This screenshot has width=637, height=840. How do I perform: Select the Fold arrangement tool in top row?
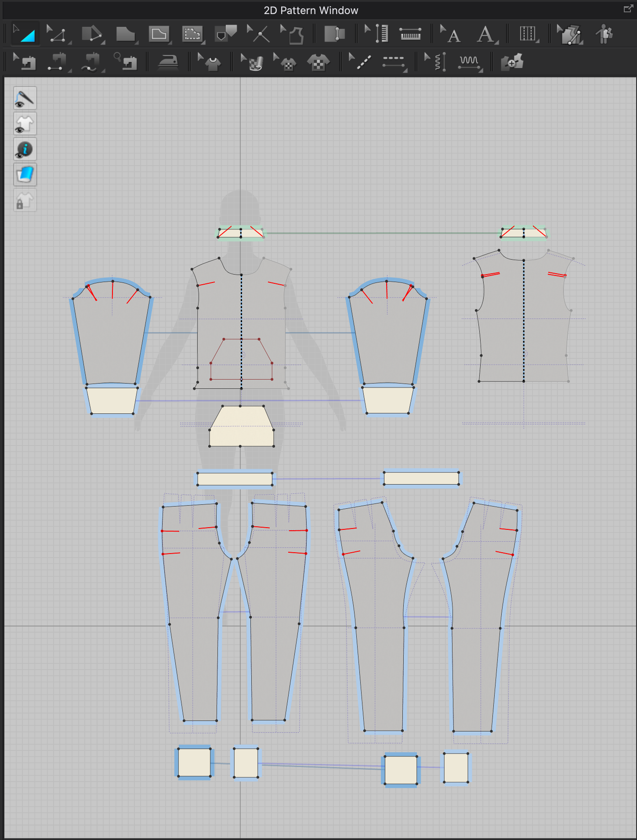point(334,34)
